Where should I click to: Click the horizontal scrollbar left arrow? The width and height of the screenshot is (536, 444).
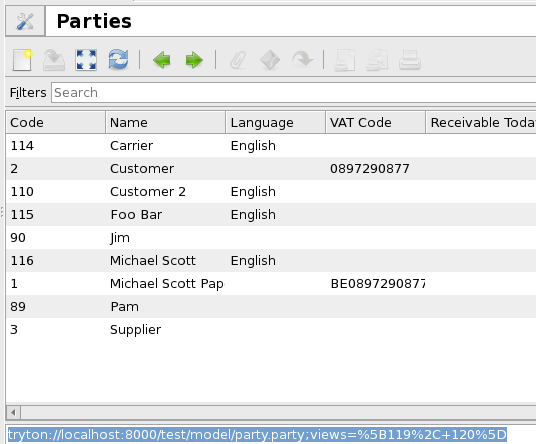click(13, 413)
